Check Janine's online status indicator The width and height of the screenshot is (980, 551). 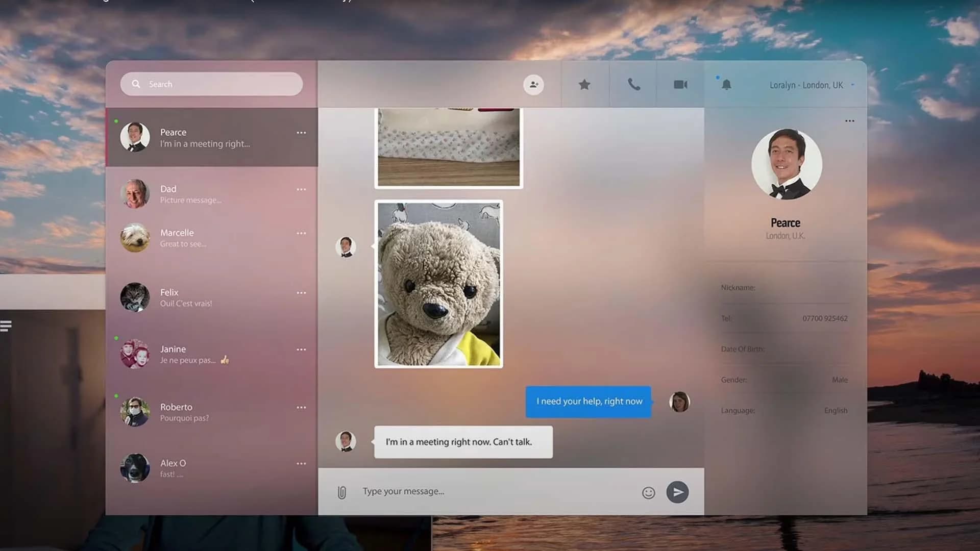coord(117,338)
